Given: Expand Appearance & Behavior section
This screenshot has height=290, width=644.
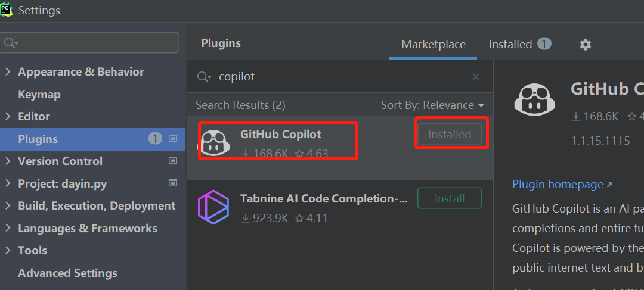Looking at the screenshot, I should point(7,72).
